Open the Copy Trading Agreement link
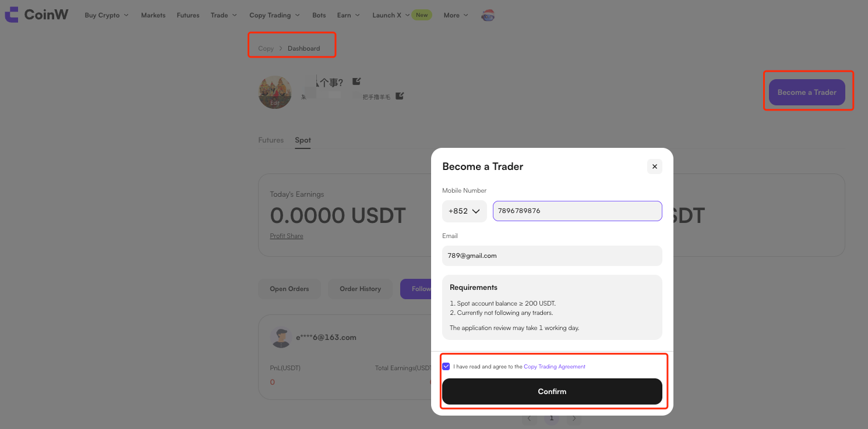Image resolution: width=868 pixels, height=429 pixels. [554, 367]
